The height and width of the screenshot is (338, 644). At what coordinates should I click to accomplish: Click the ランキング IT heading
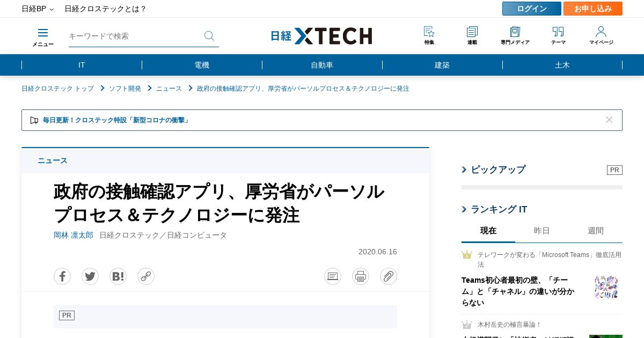click(x=499, y=209)
